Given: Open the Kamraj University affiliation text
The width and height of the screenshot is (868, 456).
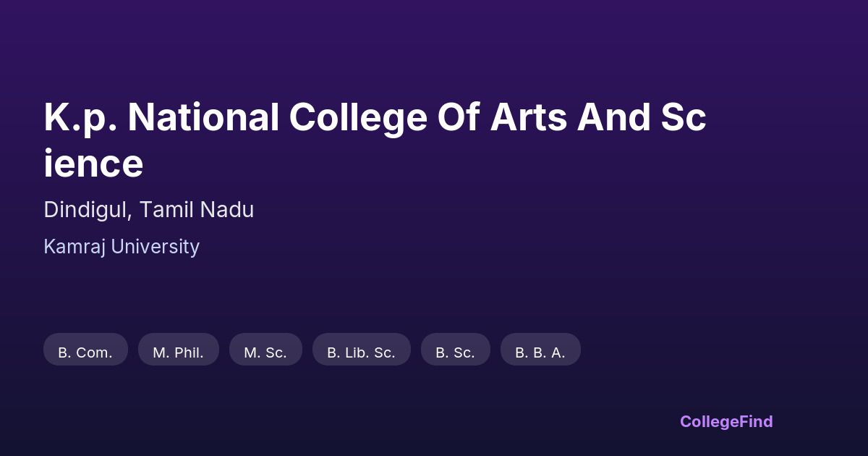Looking at the screenshot, I should coord(122,247).
